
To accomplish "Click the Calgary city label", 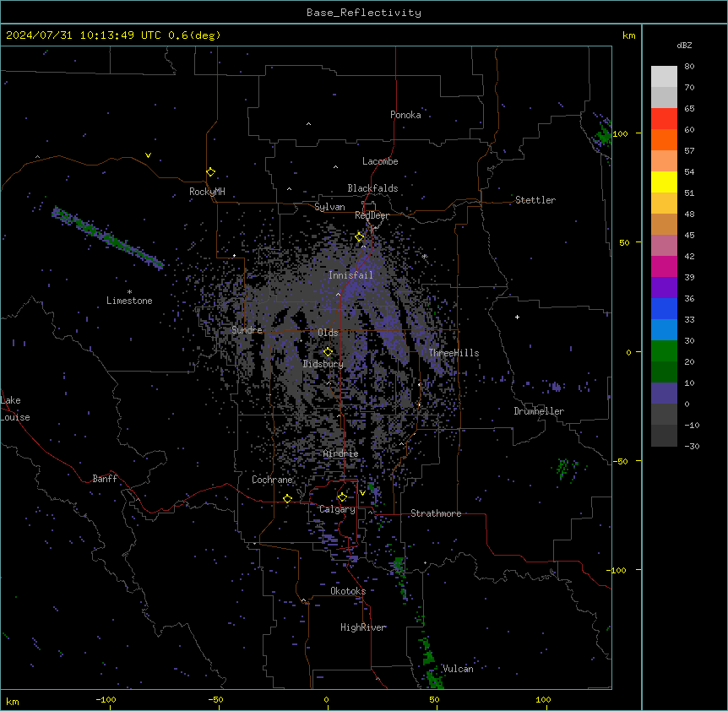I will point(337,509).
